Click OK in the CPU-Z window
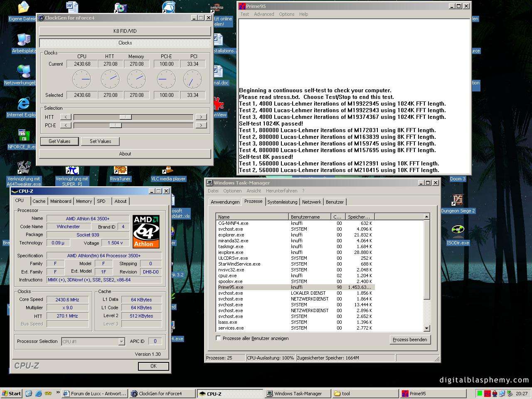The width and height of the screenshot is (532, 399). click(x=153, y=366)
